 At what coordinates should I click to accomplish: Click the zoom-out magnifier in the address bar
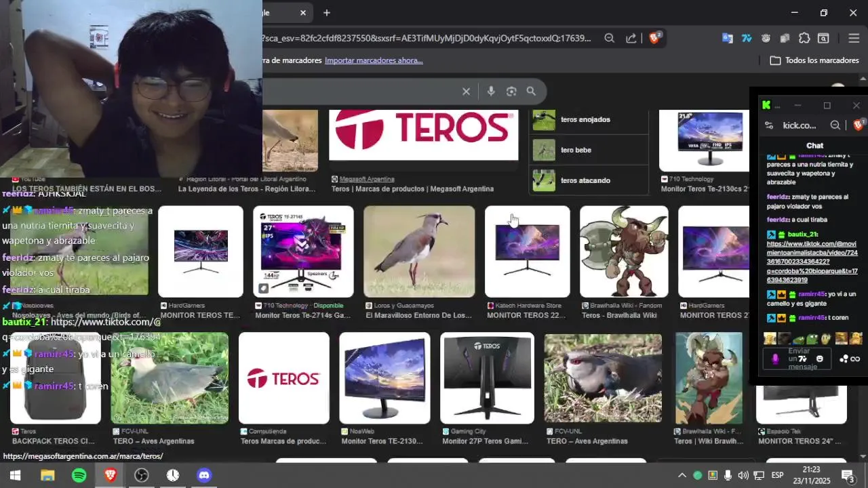point(609,39)
